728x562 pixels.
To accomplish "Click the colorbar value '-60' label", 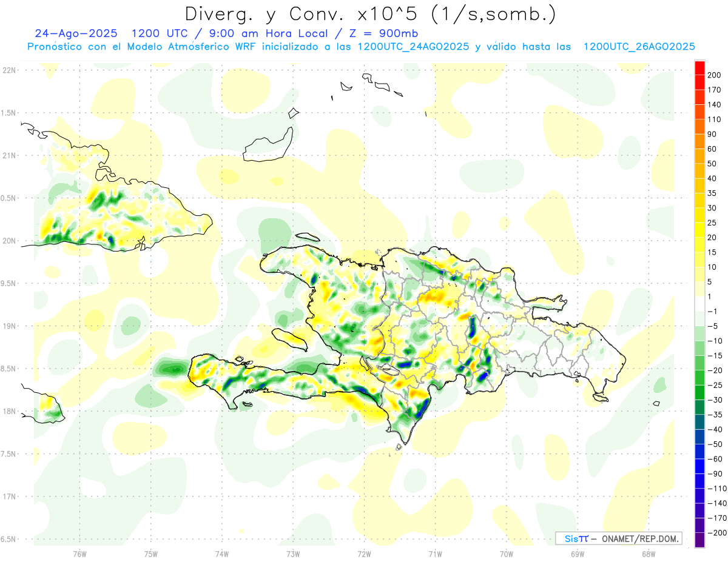I will pos(714,460).
